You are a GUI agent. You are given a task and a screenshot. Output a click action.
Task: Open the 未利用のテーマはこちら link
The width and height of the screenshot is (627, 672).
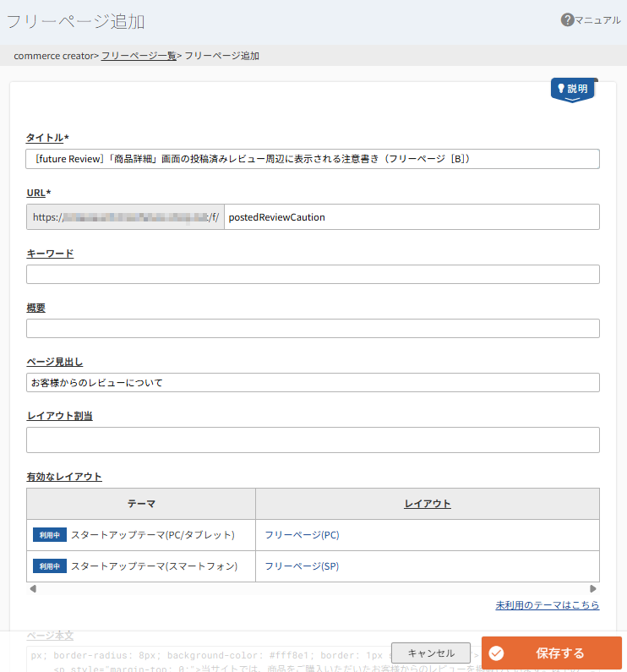point(547,605)
